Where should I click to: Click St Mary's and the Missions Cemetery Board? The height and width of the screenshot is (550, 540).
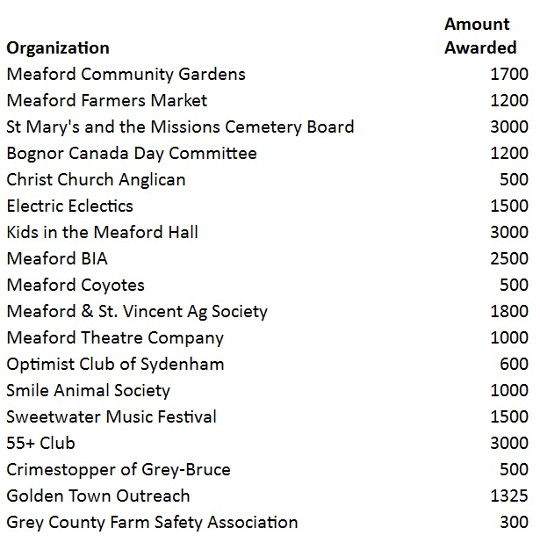180,127
